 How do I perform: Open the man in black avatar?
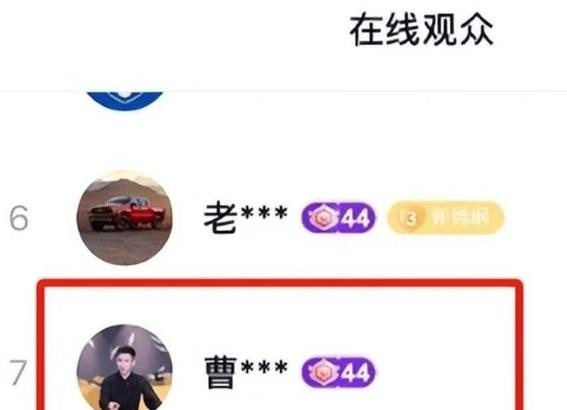pos(124,367)
